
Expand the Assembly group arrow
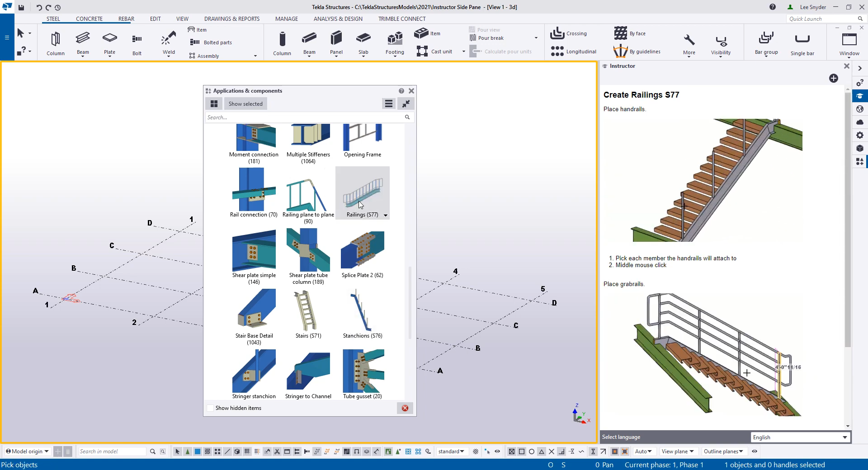point(255,56)
